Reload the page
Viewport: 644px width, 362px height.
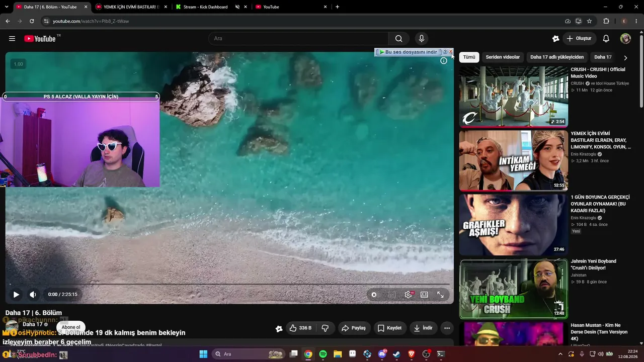[x=32, y=21]
